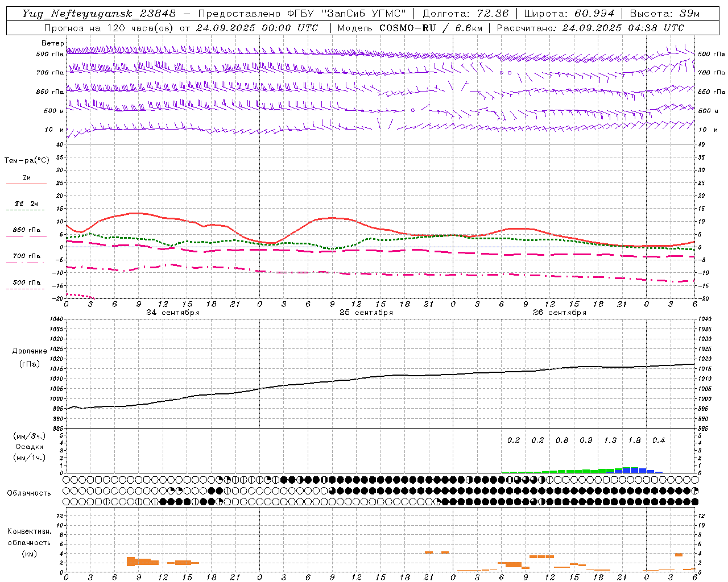Click the Долгота: 72.36 header value
The height and width of the screenshot is (582, 728).
(465, 14)
